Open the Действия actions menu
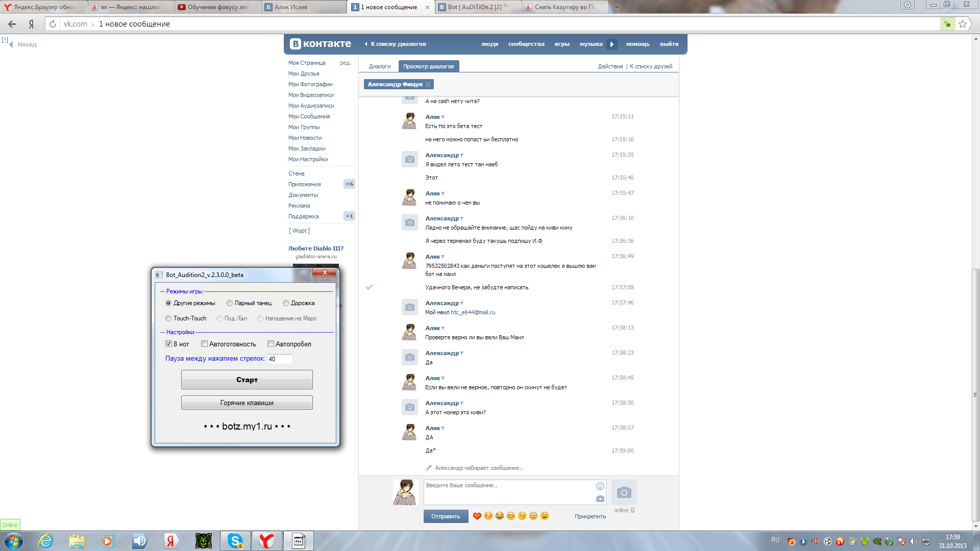This screenshot has width=980, height=551. (x=610, y=66)
